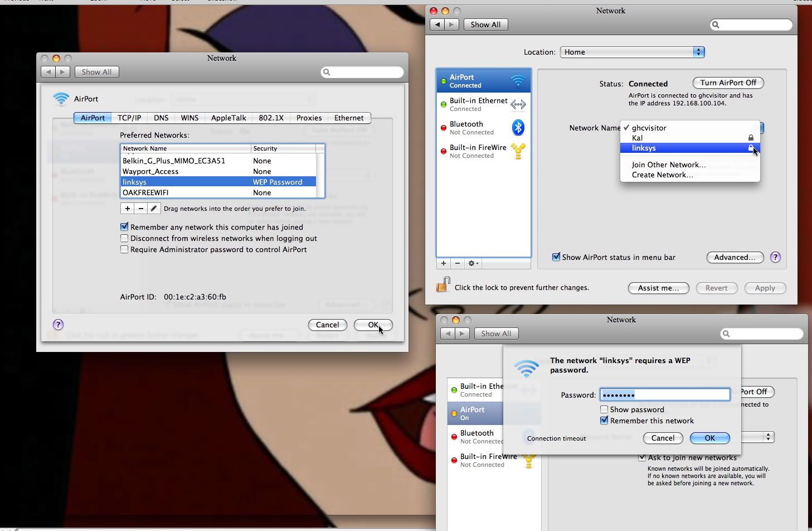The width and height of the screenshot is (812, 531).
Task: Select Join Other Network menu item
Action: point(690,165)
